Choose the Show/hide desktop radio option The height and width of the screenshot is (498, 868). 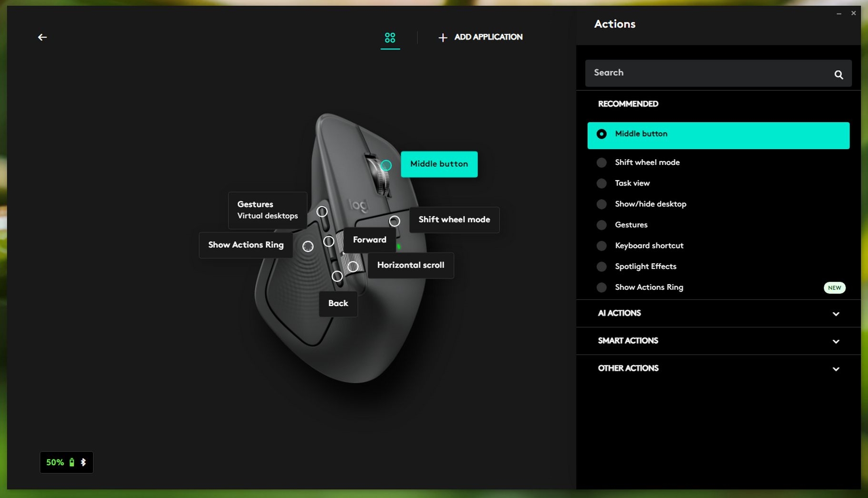(x=601, y=204)
